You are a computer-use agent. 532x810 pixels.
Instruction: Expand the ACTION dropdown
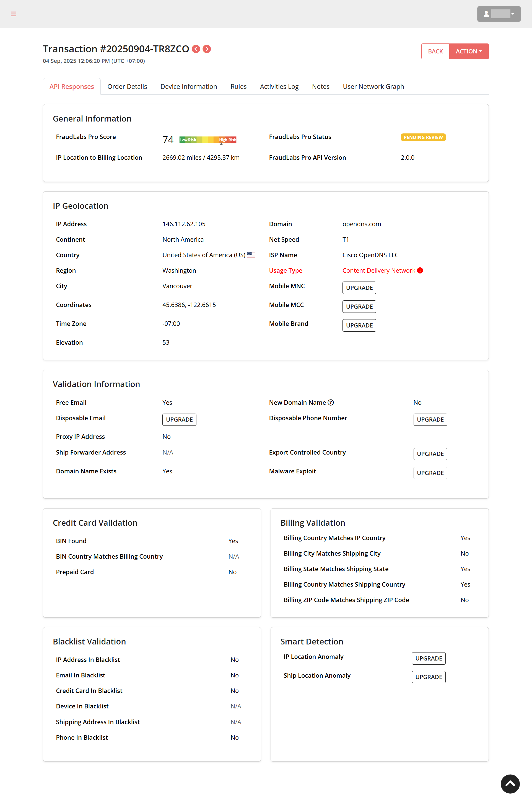(469, 51)
